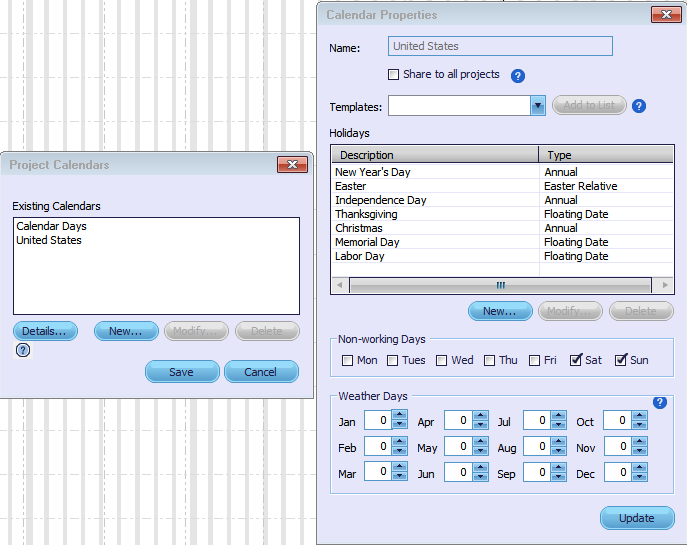Increase Sep weather days with up arrow
The height and width of the screenshot is (545, 687).
[559, 467]
